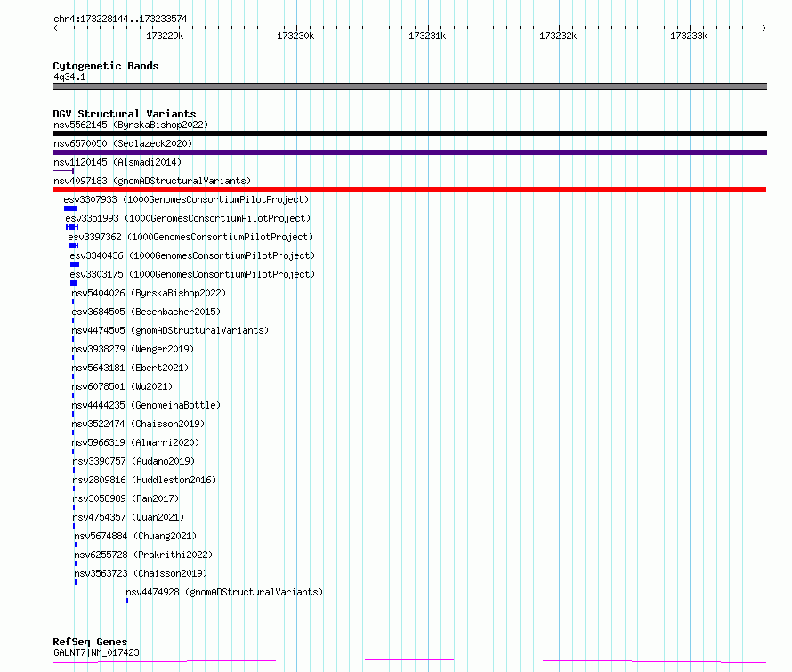792x672 pixels.
Task: Click the blue esv3351993 variant glyph
Action: (72, 227)
